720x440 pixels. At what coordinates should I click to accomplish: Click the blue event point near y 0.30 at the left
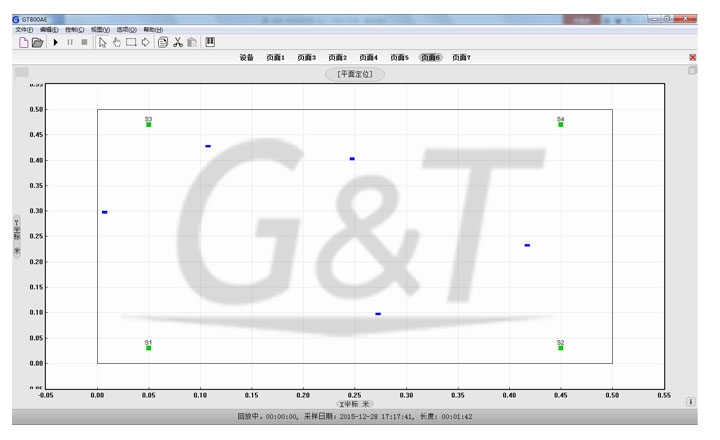pos(105,212)
